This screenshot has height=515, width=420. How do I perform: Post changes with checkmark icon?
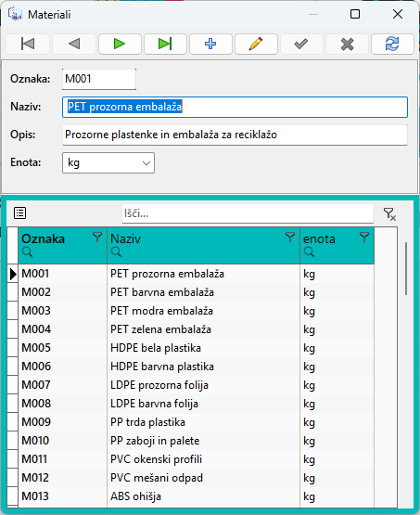tap(301, 44)
